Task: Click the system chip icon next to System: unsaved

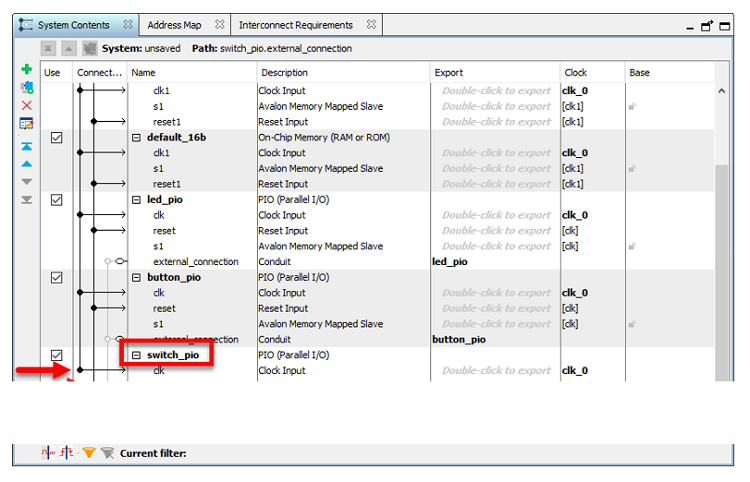Action: point(89,48)
